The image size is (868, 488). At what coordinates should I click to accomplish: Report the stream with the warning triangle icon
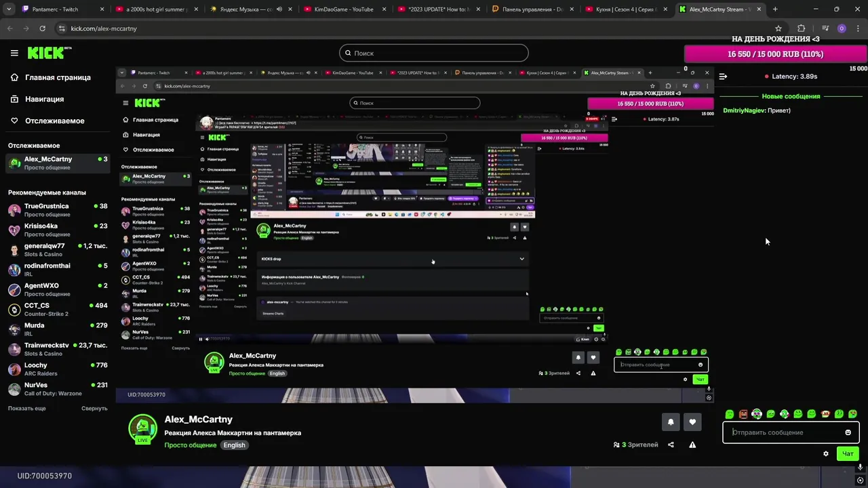[692, 445]
